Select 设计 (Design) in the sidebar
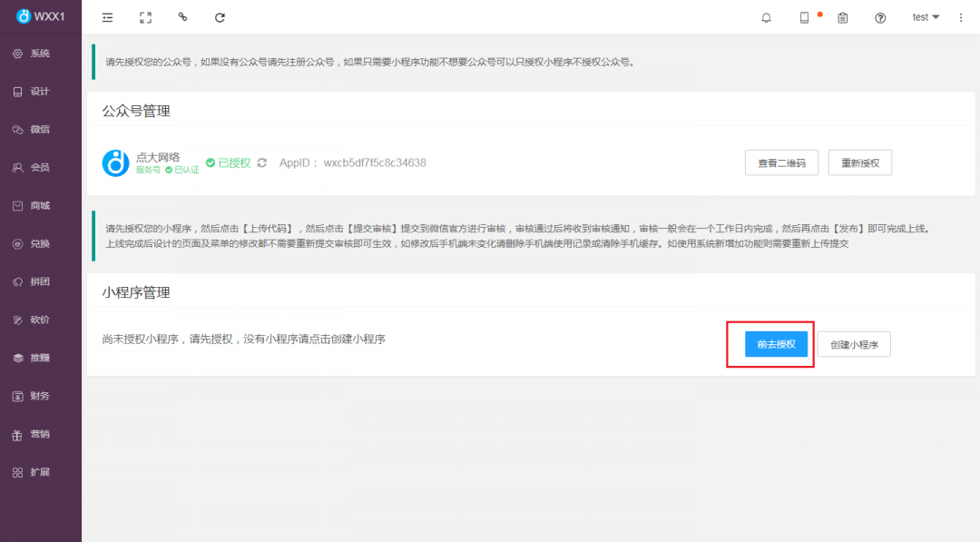980x542 pixels. tap(41, 91)
